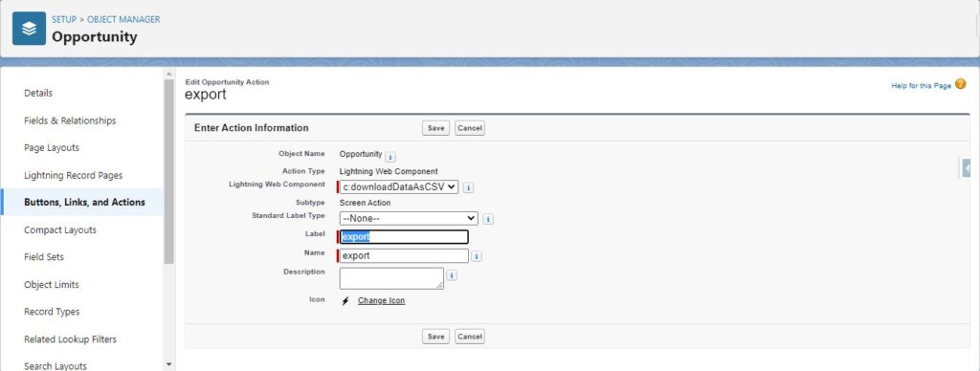Viewport: 980px width, 371px height.
Task: Click the lightning bolt action icon
Action: pos(345,301)
